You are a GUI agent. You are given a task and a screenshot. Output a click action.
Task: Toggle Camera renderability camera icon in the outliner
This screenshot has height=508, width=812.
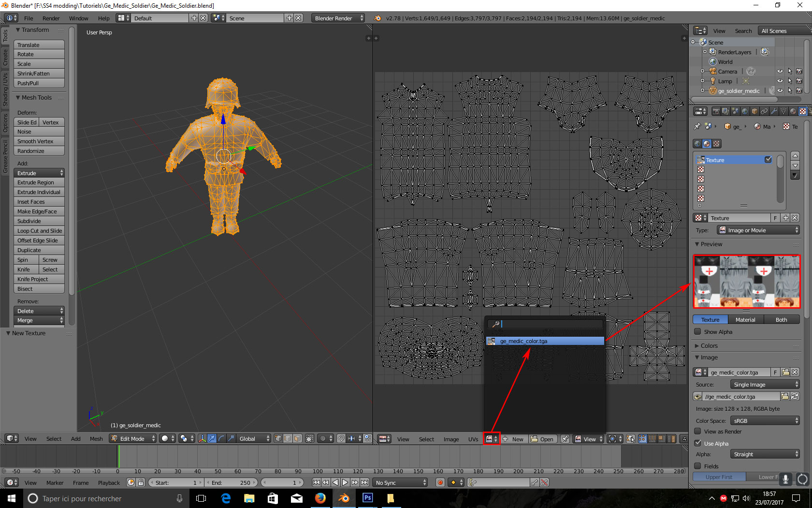(x=799, y=71)
